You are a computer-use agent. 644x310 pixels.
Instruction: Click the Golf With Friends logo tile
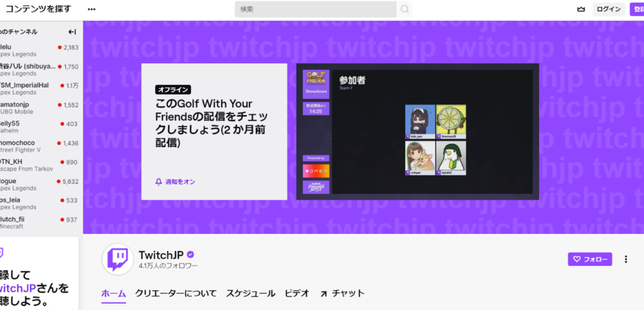(x=316, y=84)
